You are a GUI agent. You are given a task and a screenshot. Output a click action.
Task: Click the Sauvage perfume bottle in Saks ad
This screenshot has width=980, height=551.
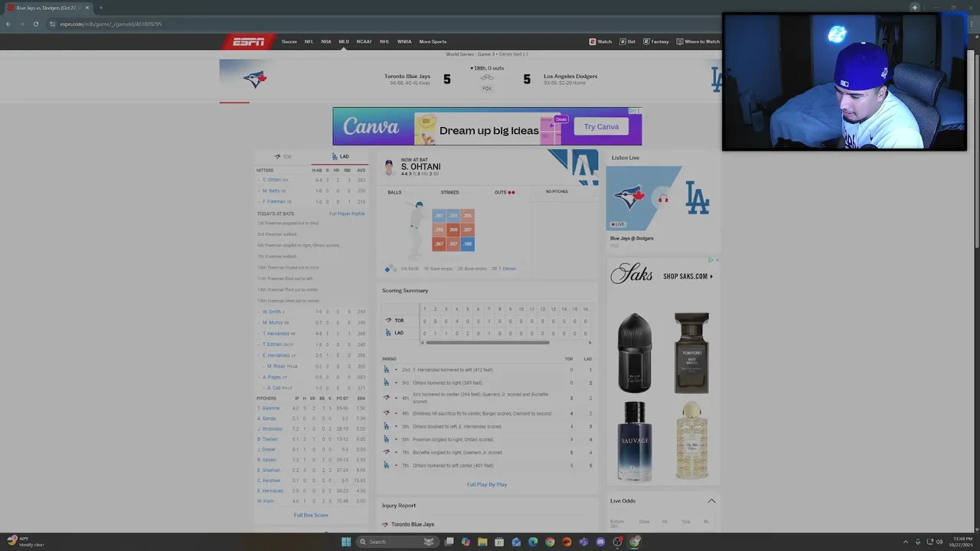635,442
